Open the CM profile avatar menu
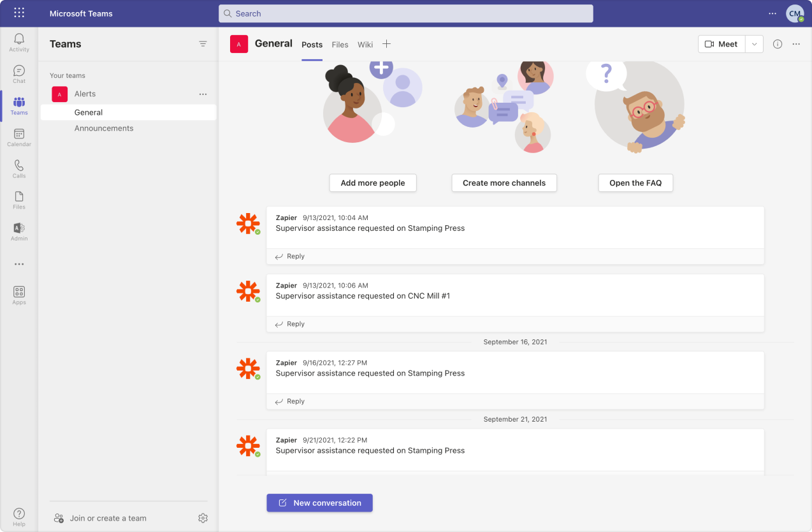 pyautogui.click(x=795, y=13)
